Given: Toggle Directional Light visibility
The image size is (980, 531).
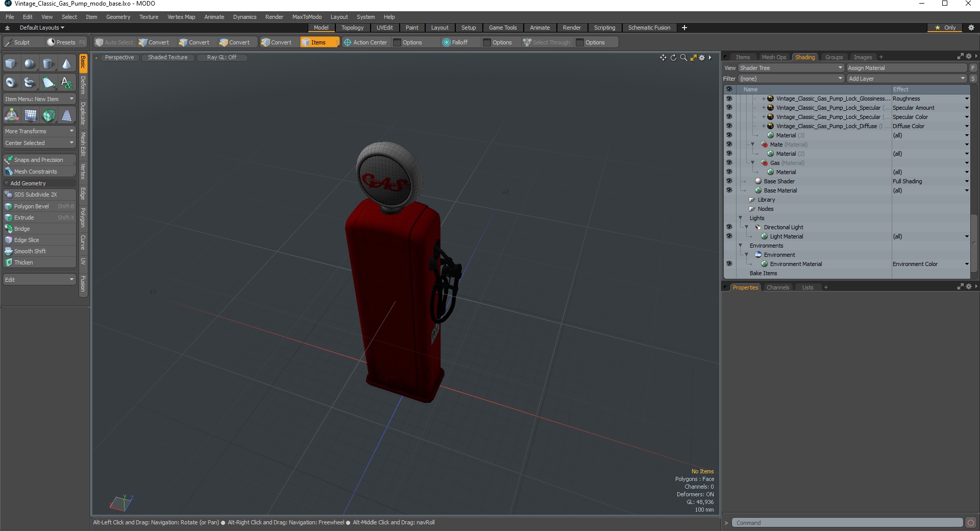Looking at the screenshot, I should [729, 227].
